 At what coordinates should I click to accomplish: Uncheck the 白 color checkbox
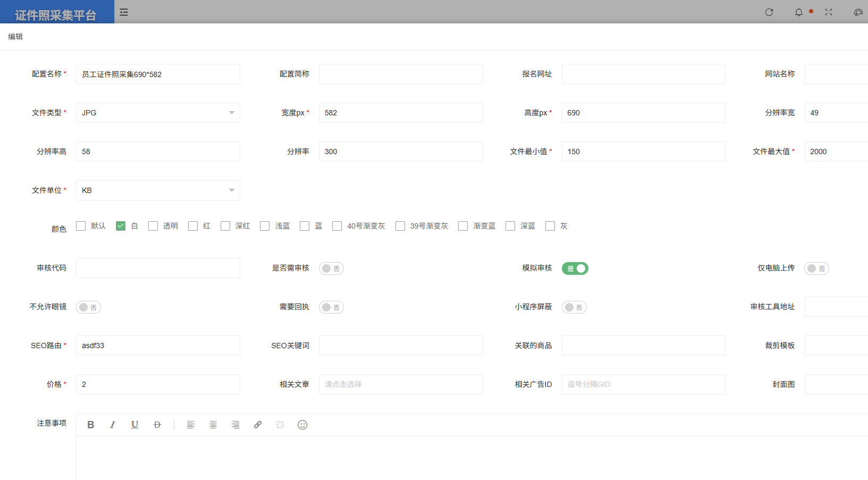coord(121,226)
